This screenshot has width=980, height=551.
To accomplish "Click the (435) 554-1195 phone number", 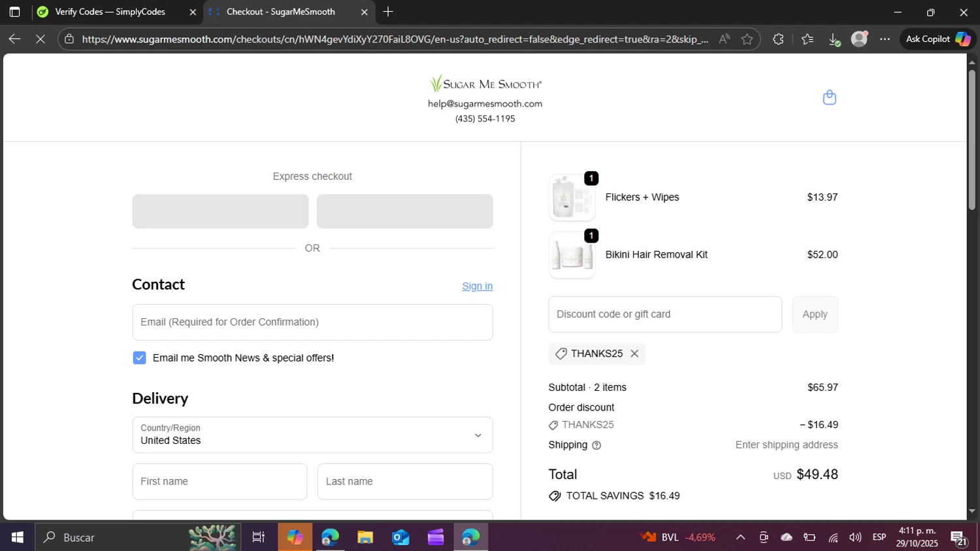I will click(x=485, y=119).
